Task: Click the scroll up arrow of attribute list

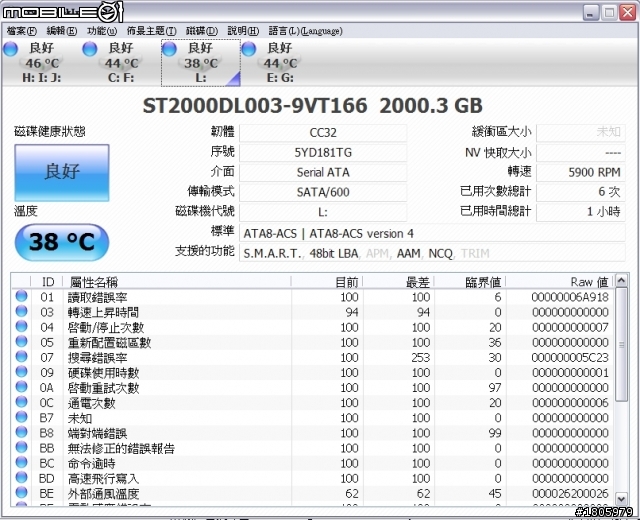Action: click(x=621, y=280)
